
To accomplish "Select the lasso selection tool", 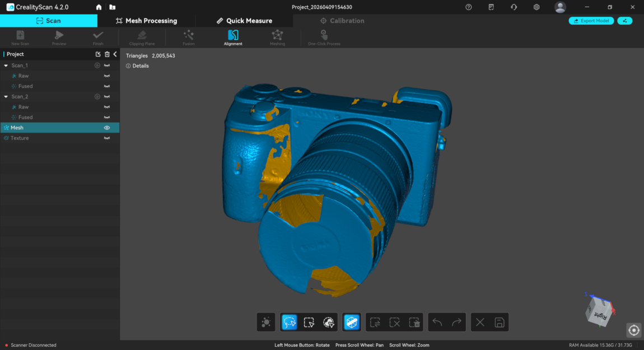I will [290, 322].
